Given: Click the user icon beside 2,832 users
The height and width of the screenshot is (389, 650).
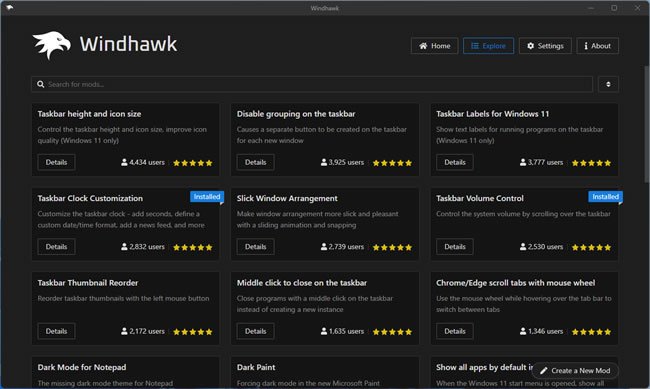Looking at the screenshot, I should 124,247.
